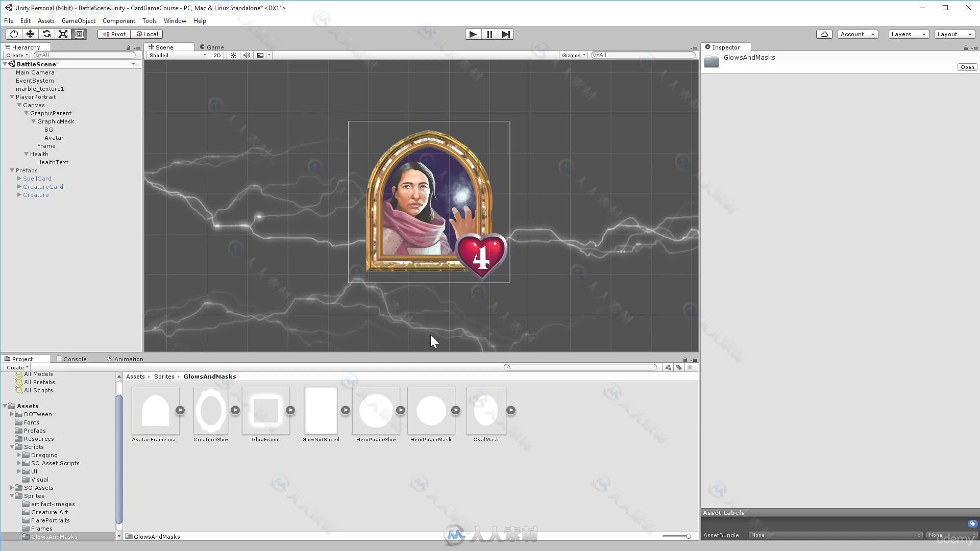
Task: Pause the game preview
Action: (x=489, y=34)
